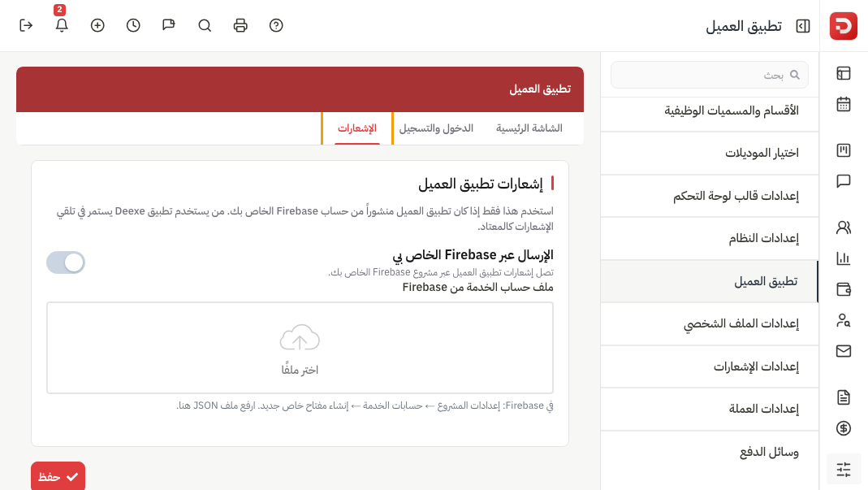Click the cloud upload icon in the file area
Screen dimensions: 868x490
(x=300, y=337)
